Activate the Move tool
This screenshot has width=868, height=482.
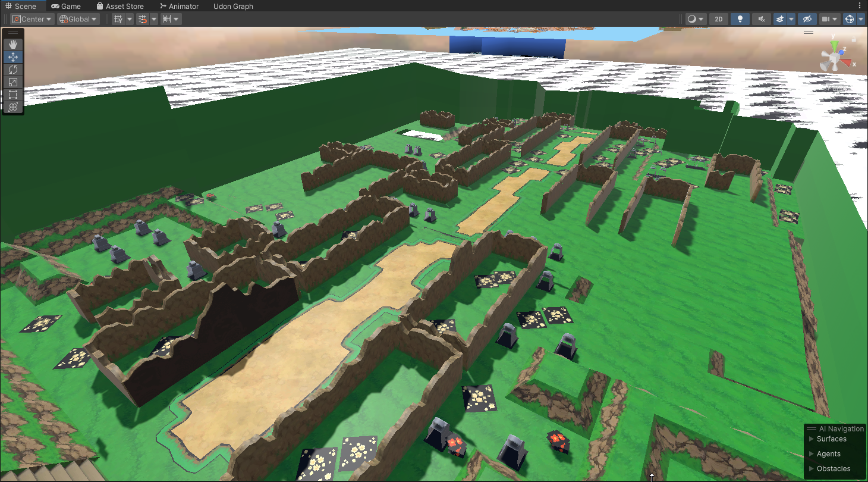click(12, 57)
